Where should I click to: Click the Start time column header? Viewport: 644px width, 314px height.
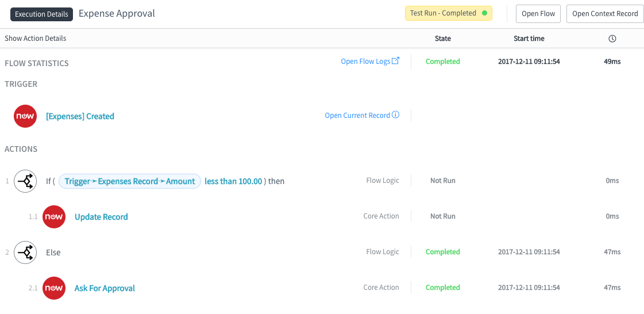pos(529,38)
